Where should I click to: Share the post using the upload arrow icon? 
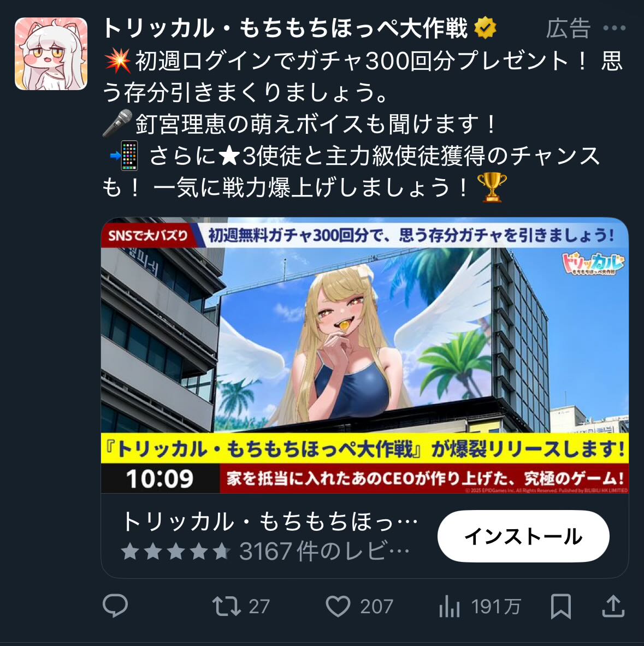(613, 606)
